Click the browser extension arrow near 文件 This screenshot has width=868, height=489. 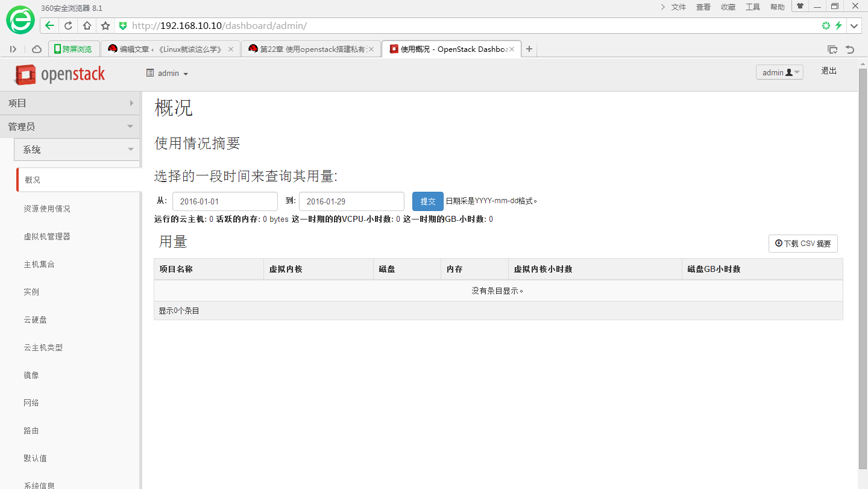click(x=663, y=7)
